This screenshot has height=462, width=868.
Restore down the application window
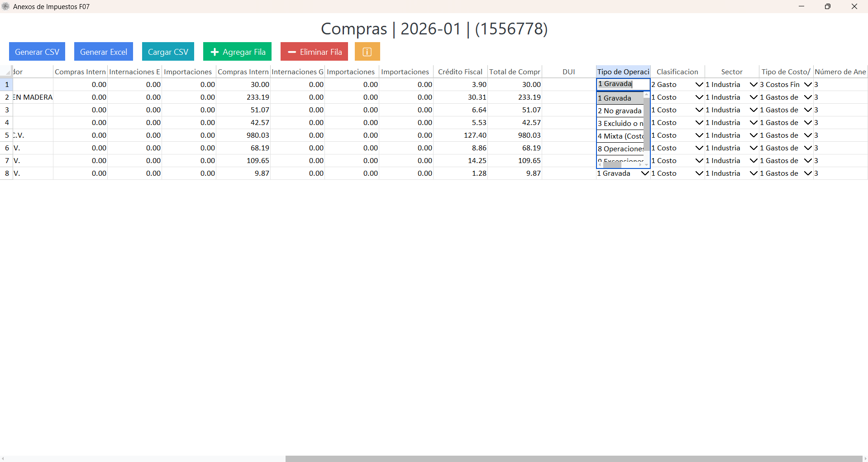click(x=828, y=6)
